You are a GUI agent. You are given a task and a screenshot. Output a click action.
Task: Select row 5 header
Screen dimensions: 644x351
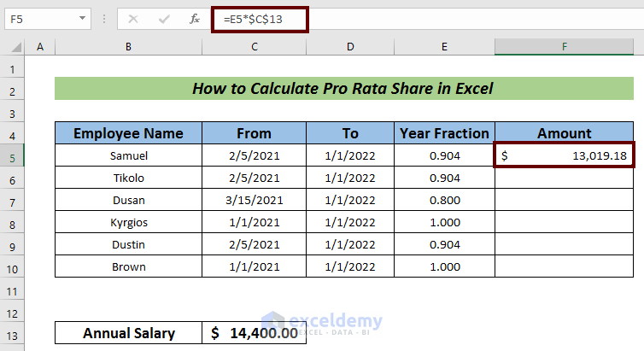coord(13,155)
